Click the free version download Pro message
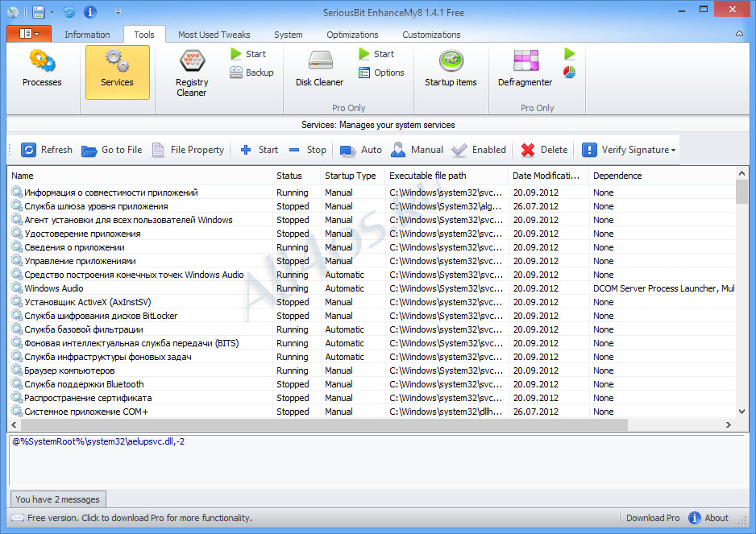 coord(139,518)
